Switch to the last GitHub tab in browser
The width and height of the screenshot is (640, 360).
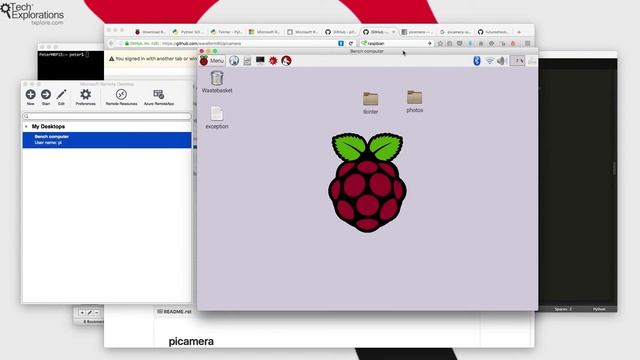coord(493,32)
